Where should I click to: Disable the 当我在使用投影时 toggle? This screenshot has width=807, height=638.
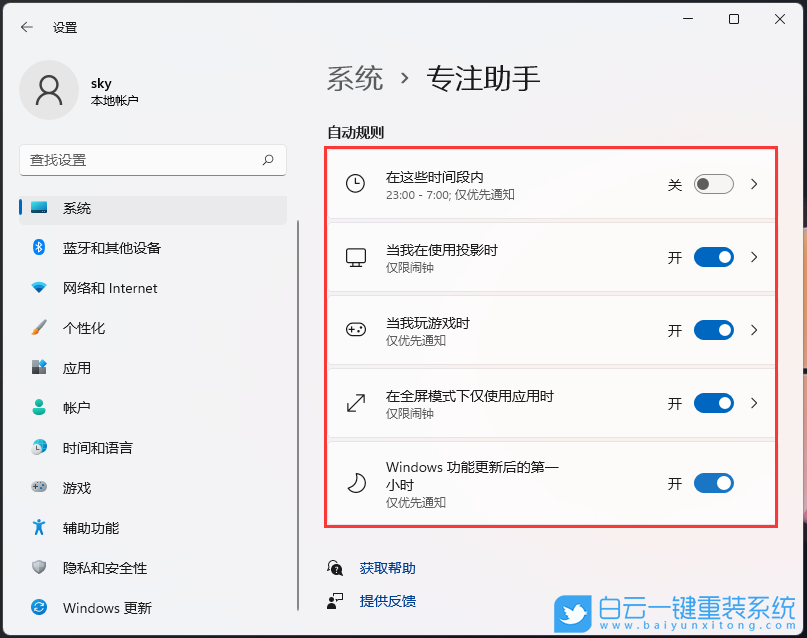point(713,257)
